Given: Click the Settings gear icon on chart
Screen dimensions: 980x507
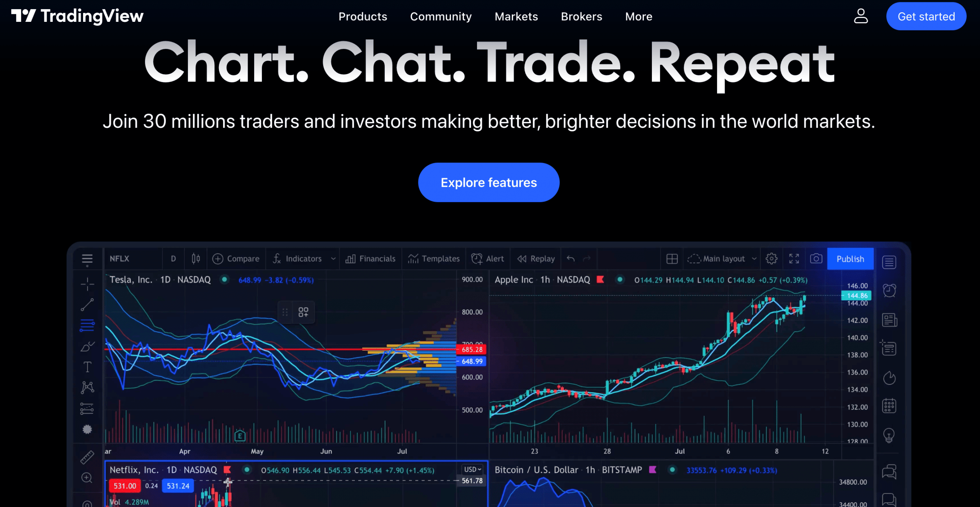Looking at the screenshot, I should (x=771, y=259).
